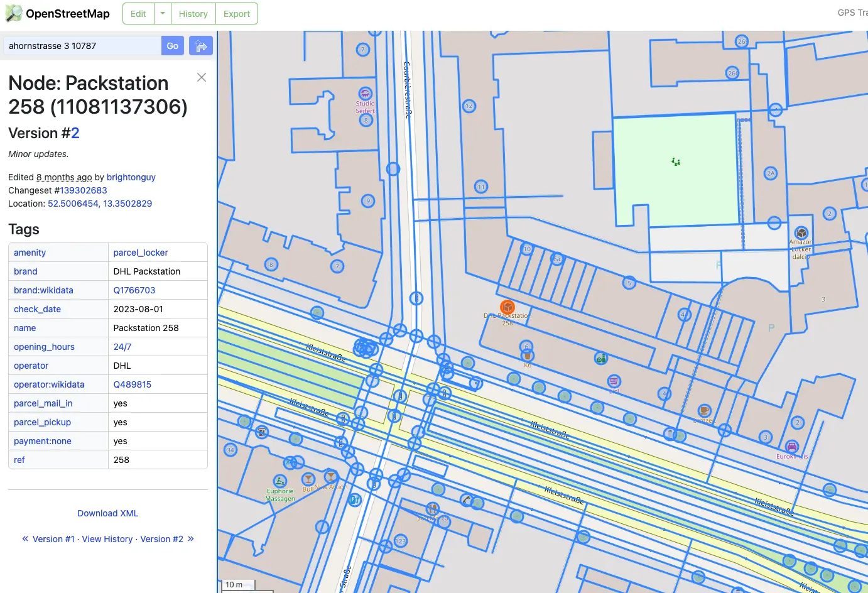
Task: Click the name tag key link
Action: (x=25, y=328)
